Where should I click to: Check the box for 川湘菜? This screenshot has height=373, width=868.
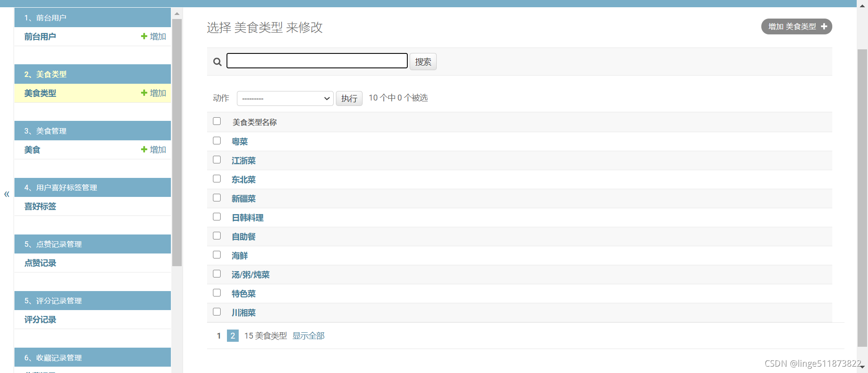(x=217, y=312)
